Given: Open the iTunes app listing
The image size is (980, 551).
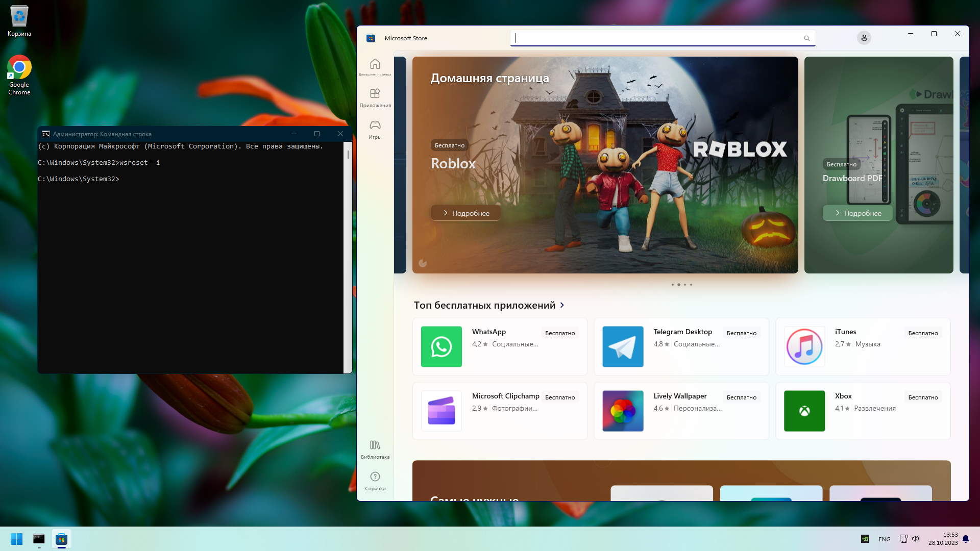Looking at the screenshot, I should pyautogui.click(x=863, y=346).
